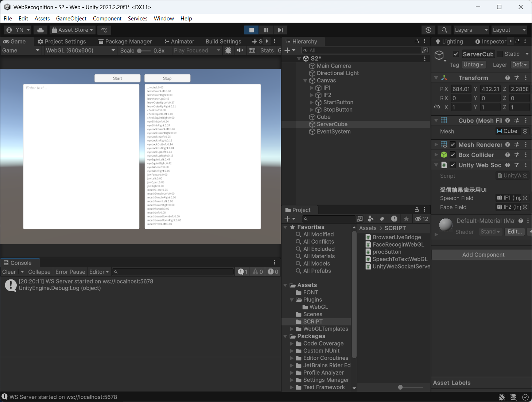Open the cloud services icon

pos(40,30)
